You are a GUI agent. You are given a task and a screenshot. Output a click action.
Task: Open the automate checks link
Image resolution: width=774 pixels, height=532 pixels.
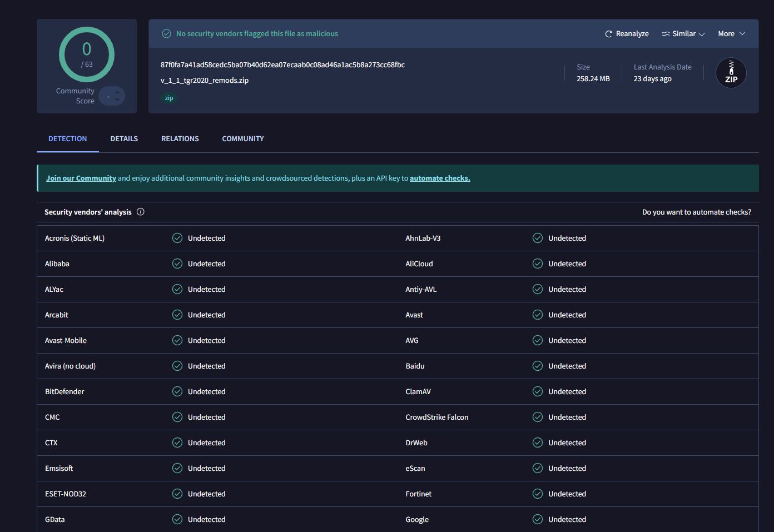tap(440, 178)
